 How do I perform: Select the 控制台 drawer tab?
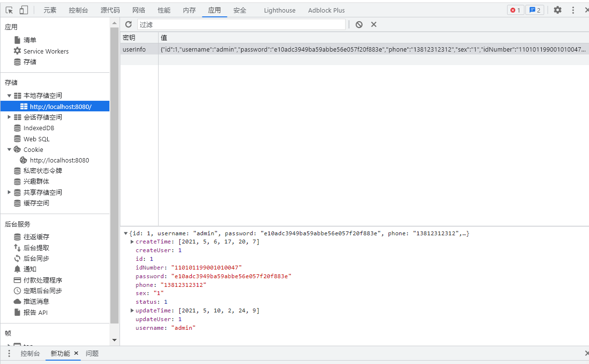click(x=30, y=353)
